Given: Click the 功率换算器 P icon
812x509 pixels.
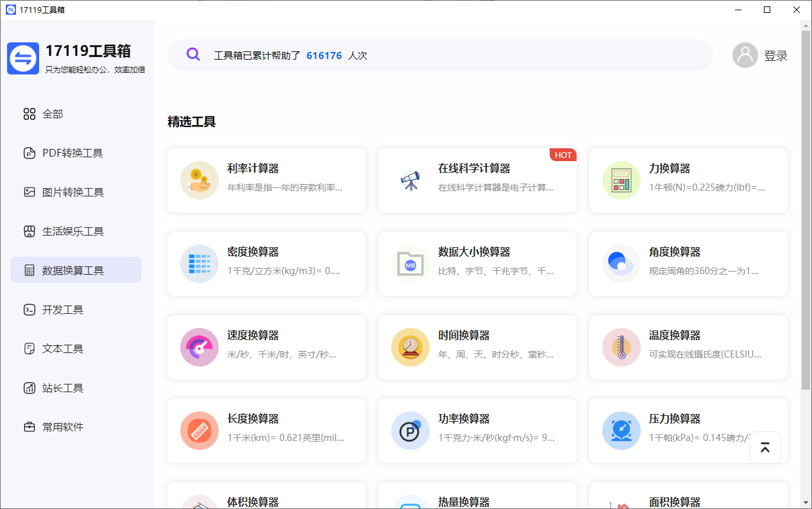Looking at the screenshot, I should point(410,431).
